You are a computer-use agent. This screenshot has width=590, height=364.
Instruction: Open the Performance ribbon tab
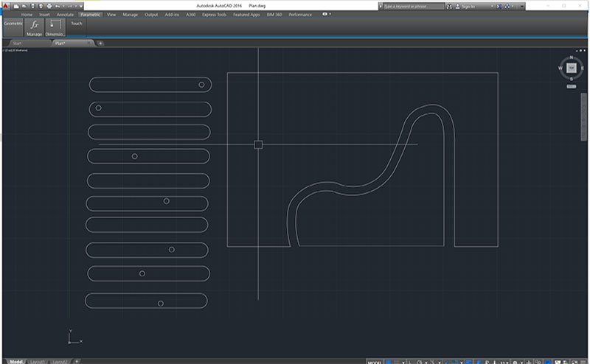coord(300,15)
